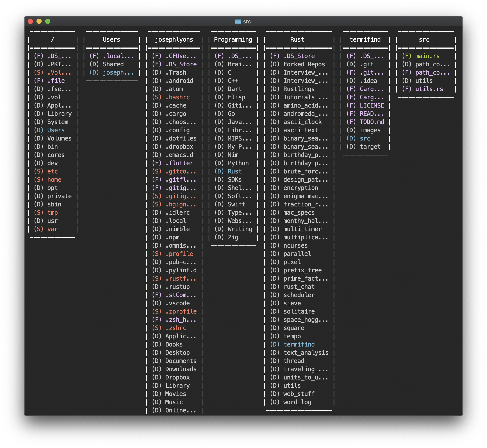487x448 pixels.
Task: Click the Programming column header
Action: tap(233, 39)
